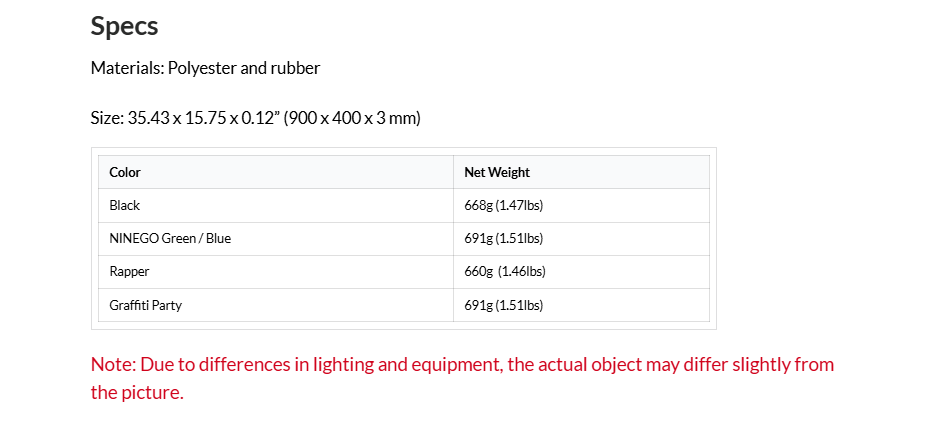Screen dimensions: 941x427
Task: Click the Net Weight column header
Action: click(497, 172)
